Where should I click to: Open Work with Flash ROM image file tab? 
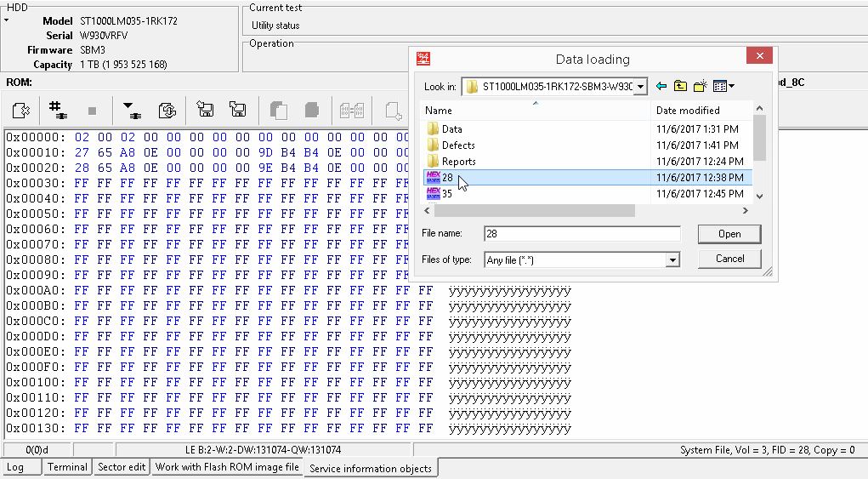point(227,467)
